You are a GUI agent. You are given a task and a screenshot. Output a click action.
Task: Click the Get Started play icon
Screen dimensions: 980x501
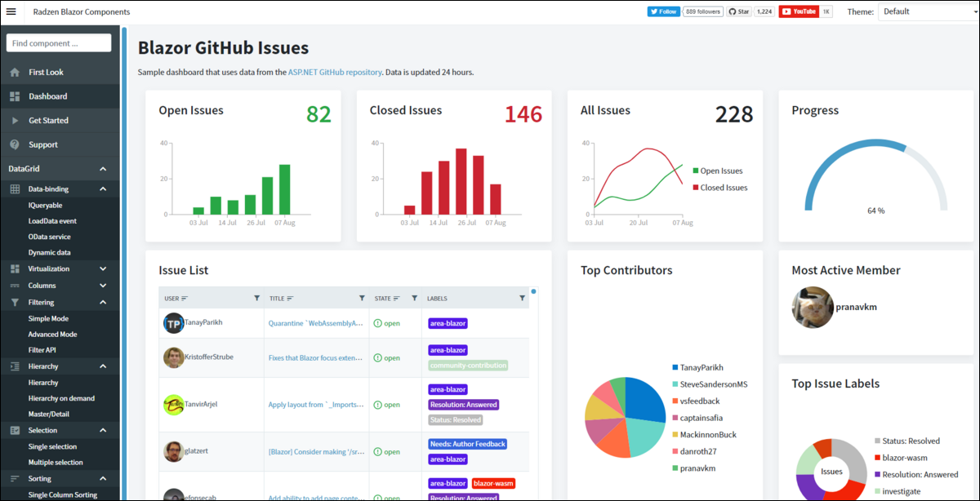(x=14, y=120)
